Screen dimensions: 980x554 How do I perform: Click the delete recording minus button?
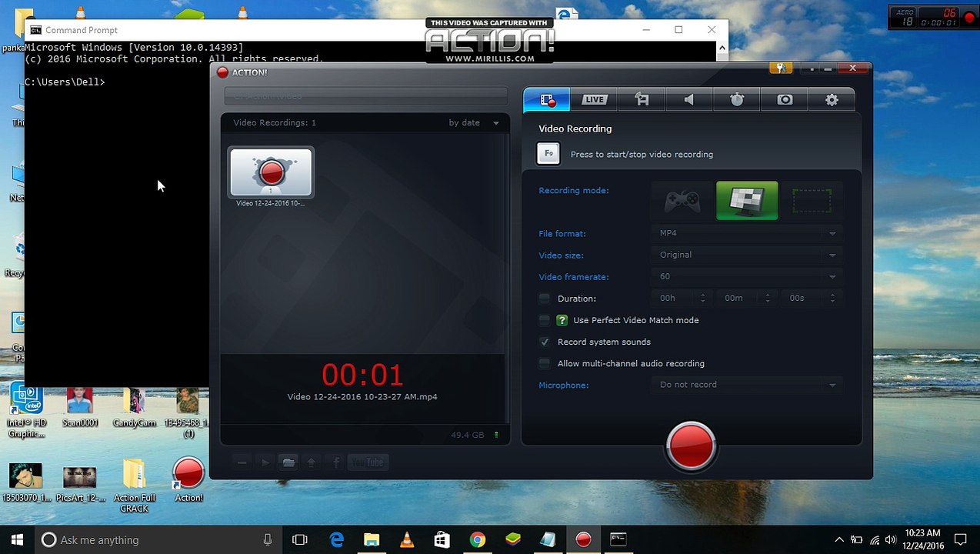click(x=242, y=462)
